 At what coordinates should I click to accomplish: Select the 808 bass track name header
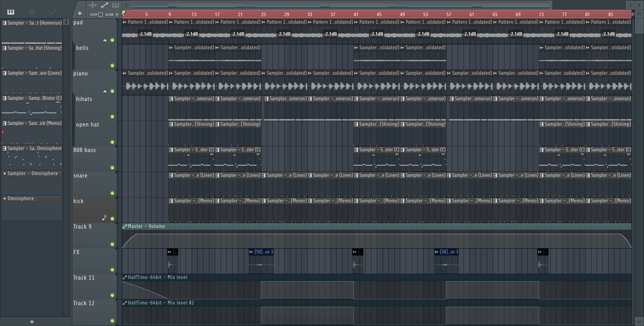pos(85,150)
